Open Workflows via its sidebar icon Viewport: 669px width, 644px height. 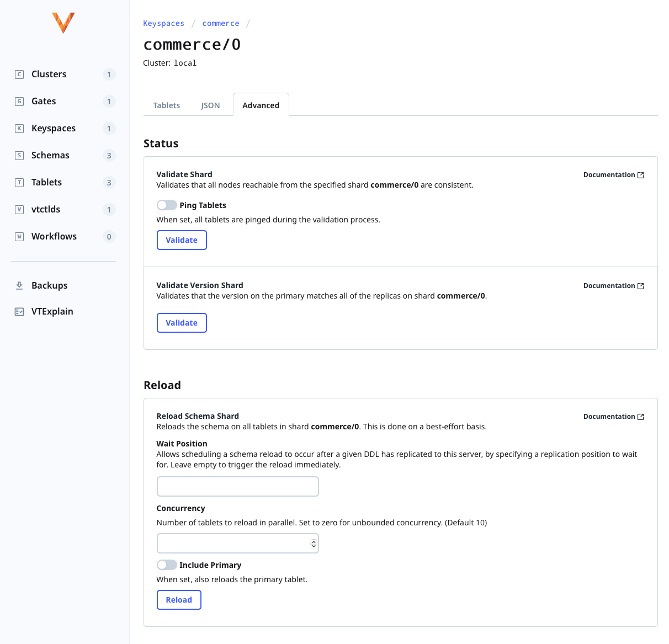pos(19,236)
